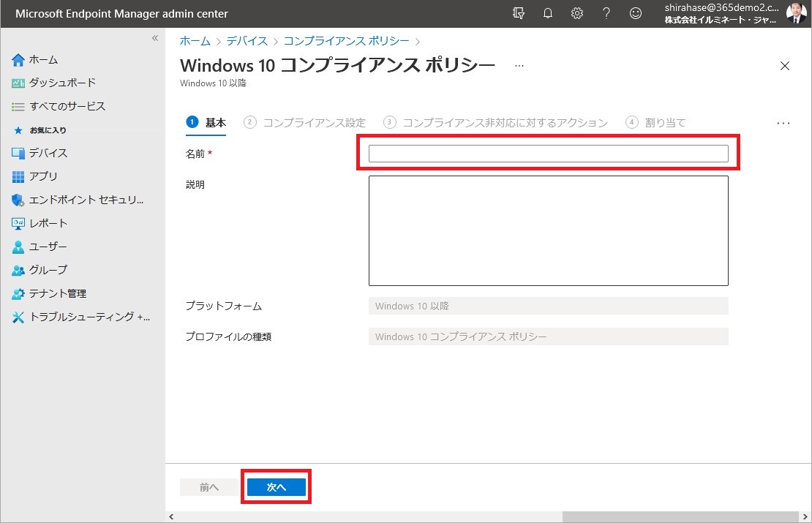Viewport: 812px width, 523px height.
Task: Click the scrollbar left arrow
Action: (171, 517)
